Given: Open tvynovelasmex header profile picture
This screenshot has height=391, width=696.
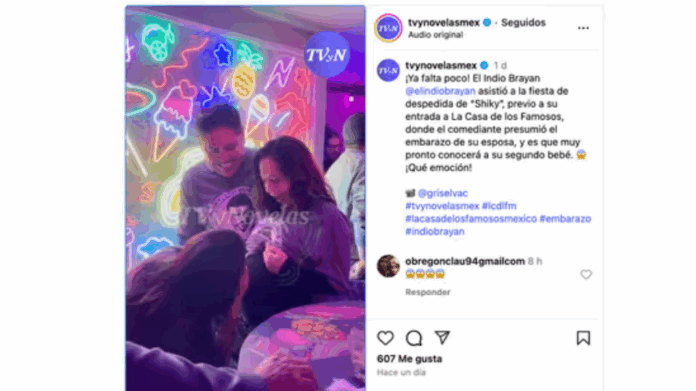Looking at the screenshot, I should 388,28.
